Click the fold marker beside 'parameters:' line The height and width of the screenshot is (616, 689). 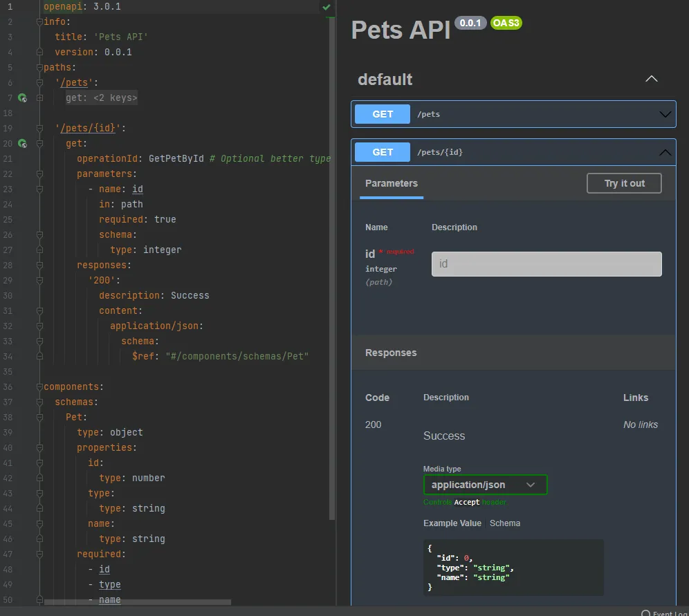click(39, 174)
